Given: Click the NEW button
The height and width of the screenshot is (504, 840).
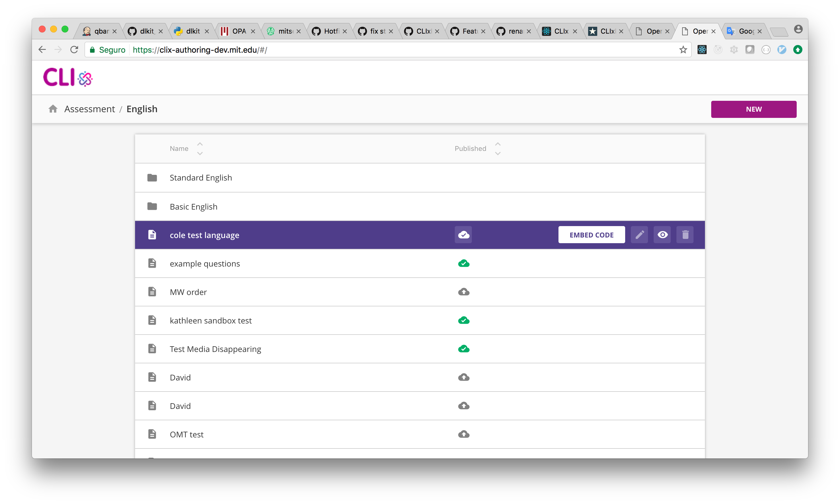Looking at the screenshot, I should 753,109.
